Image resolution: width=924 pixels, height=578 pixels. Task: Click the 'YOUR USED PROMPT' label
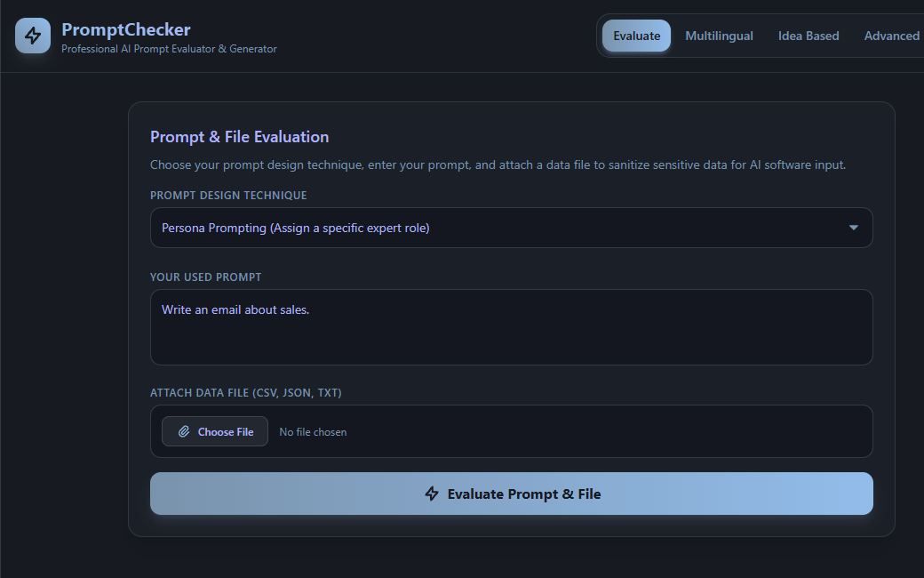(205, 277)
